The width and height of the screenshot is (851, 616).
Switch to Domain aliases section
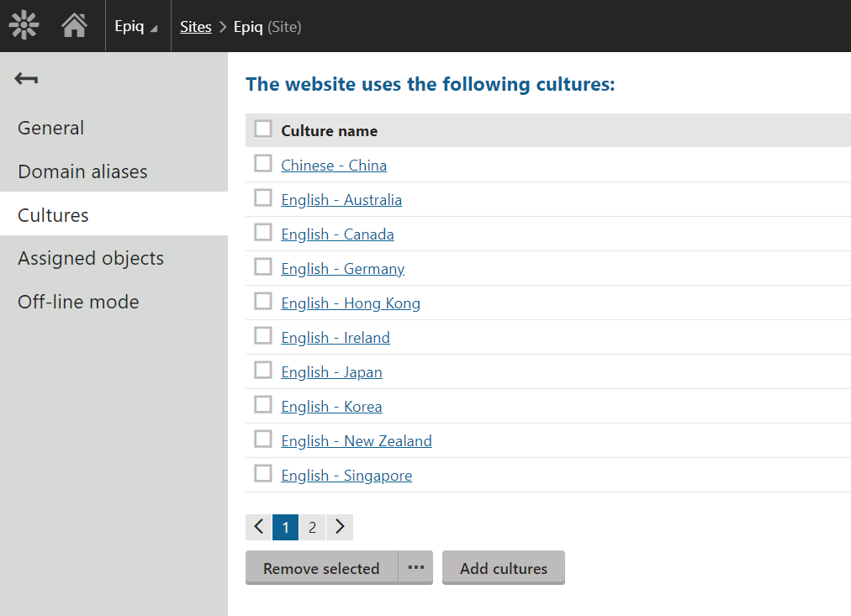(82, 171)
